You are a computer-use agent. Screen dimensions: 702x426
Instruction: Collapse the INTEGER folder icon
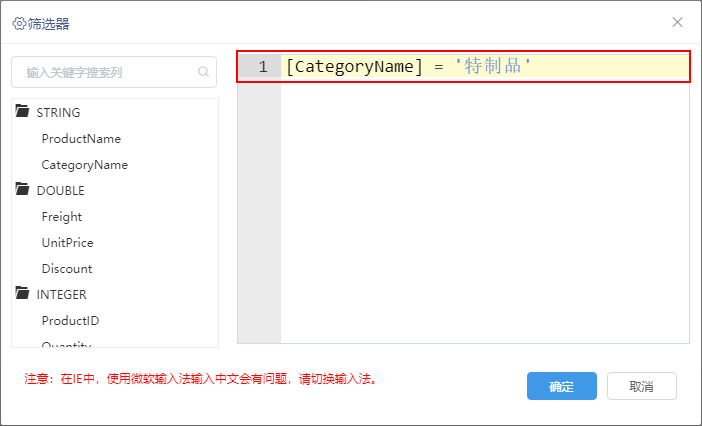22,293
